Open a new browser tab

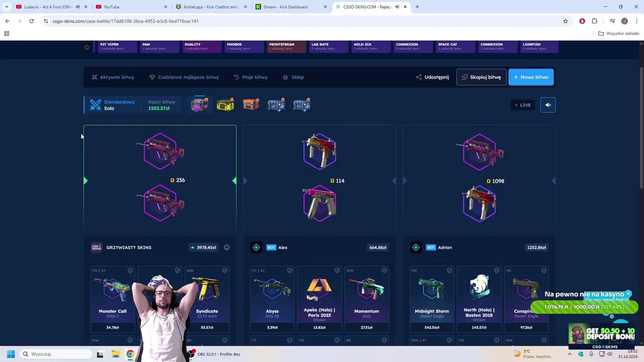pos(417,7)
